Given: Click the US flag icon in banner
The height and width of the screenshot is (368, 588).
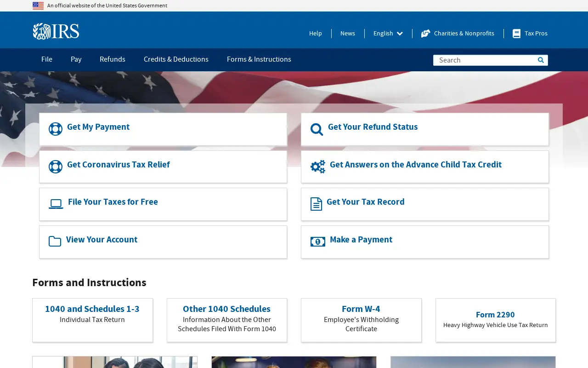Looking at the screenshot, I should [x=38, y=6].
